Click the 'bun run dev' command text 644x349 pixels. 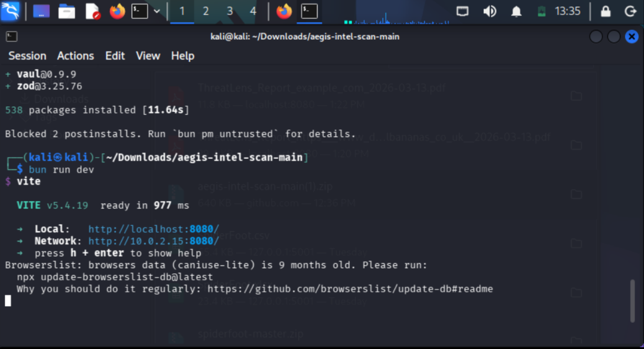pos(61,170)
